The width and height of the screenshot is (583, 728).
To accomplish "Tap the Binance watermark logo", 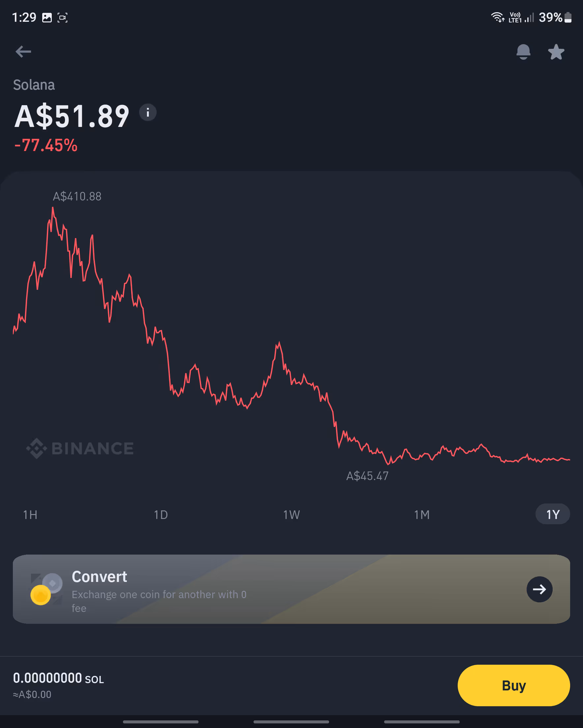I will (80, 448).
